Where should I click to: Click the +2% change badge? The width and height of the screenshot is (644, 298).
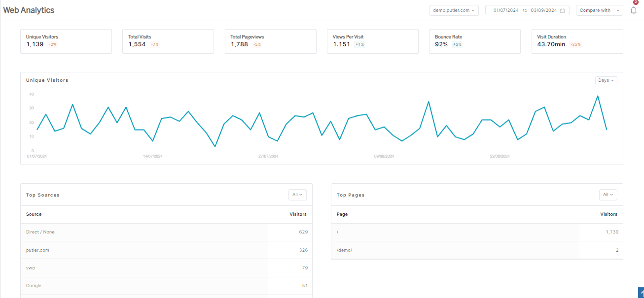457,44
